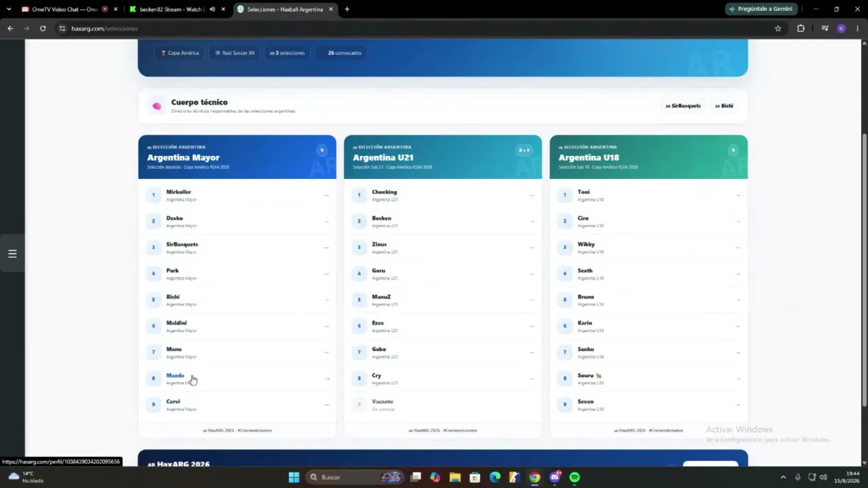Click the Copa América tag
This screenshot has height=488, width=868.
(180, 53)
